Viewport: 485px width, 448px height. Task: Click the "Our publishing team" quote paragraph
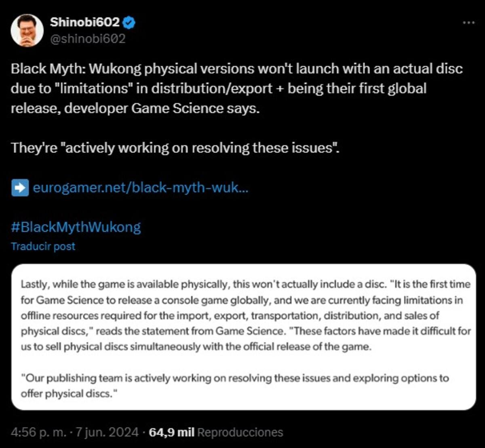[235, 386]
